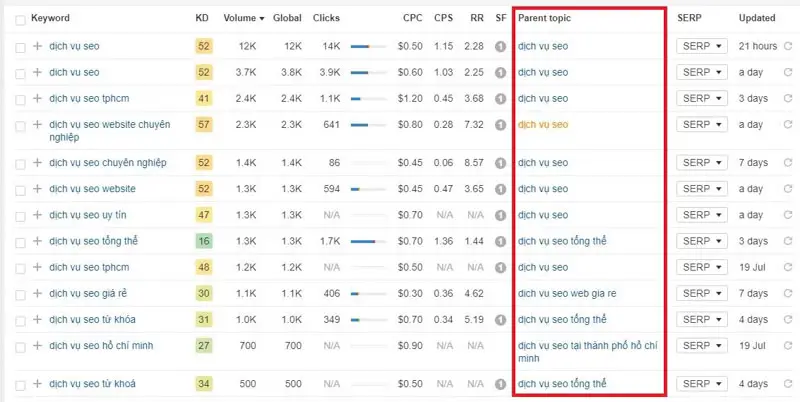
Task: Open parent topic 'dich vu seo web gia re'
Action: coord(567,294)
